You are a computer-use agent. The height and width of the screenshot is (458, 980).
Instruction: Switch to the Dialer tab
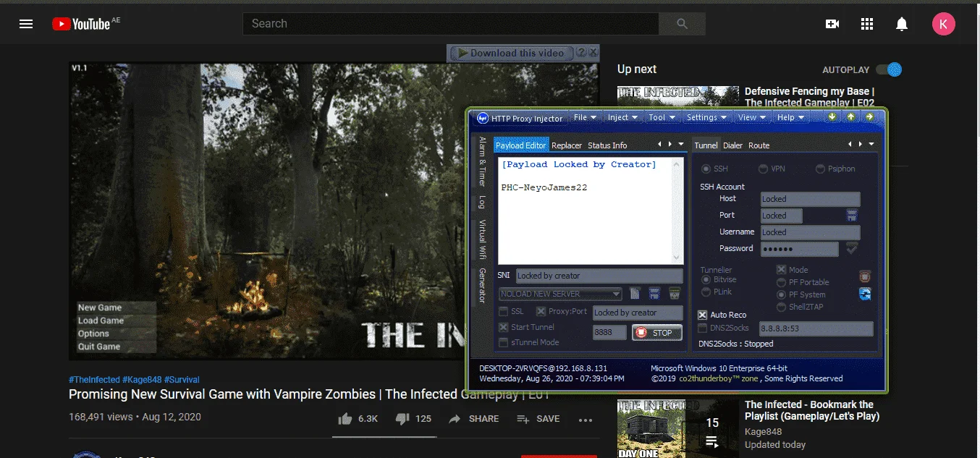733,145
